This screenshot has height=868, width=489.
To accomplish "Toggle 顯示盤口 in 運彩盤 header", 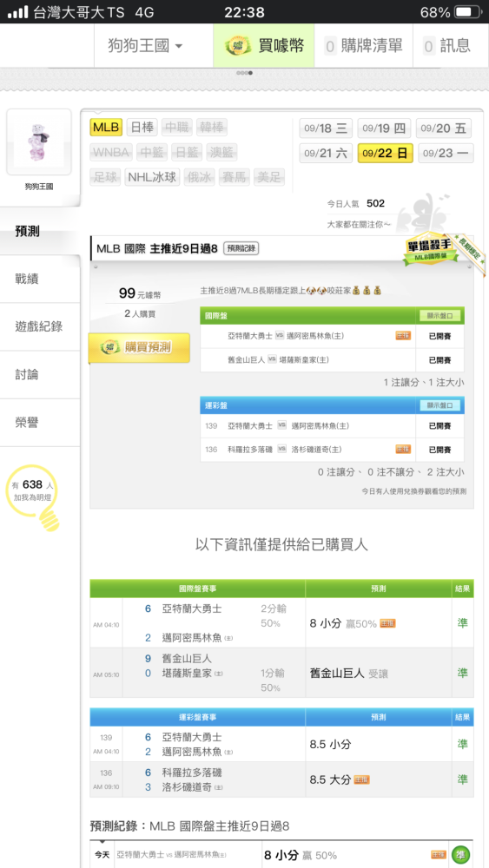I will click(x=439, y=405).
